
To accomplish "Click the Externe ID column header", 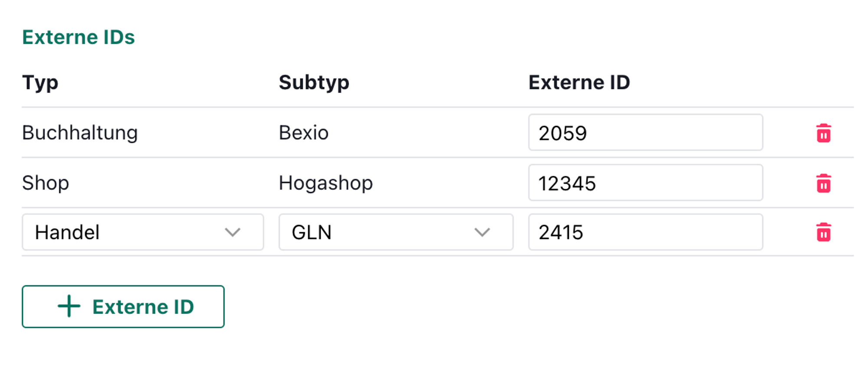I will [x=579, y=82].
